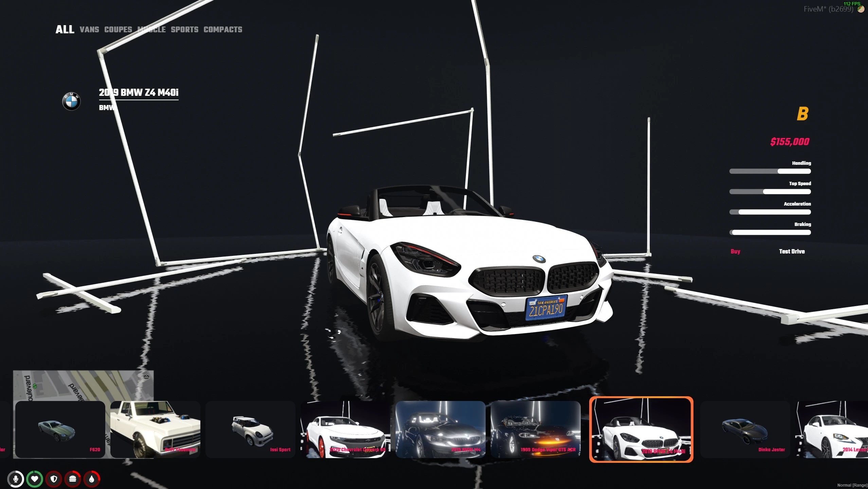Click the basket store icon on minimap
Screen dimensions: 868x489
click(146, 376)
